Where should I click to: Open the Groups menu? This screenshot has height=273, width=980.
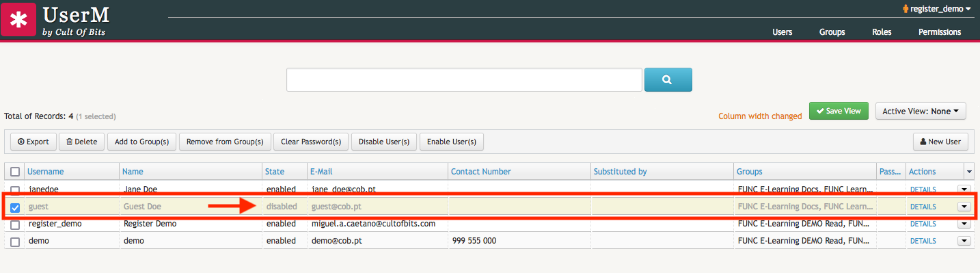(x=832, y=32)
